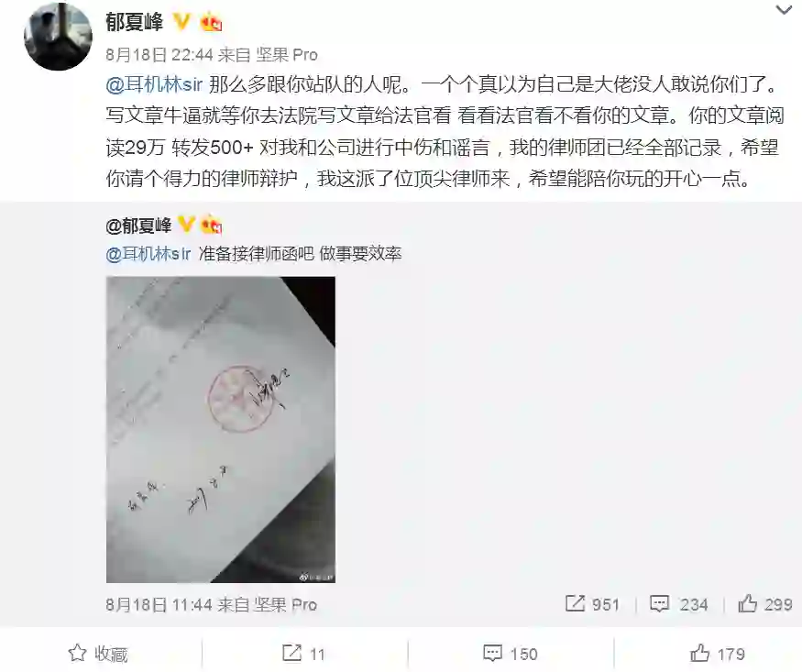
Task: Favorite this post with the 收藏 star
Action: [98, 653]
